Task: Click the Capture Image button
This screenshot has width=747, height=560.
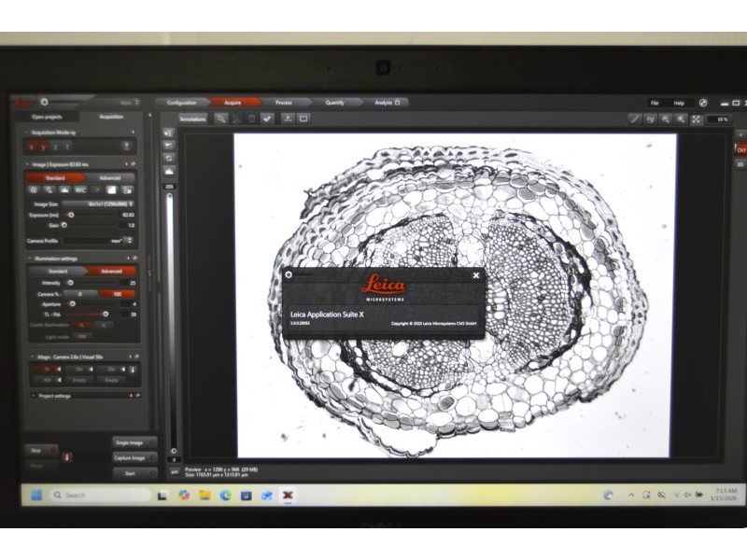Action: click(x=134, y=458)
